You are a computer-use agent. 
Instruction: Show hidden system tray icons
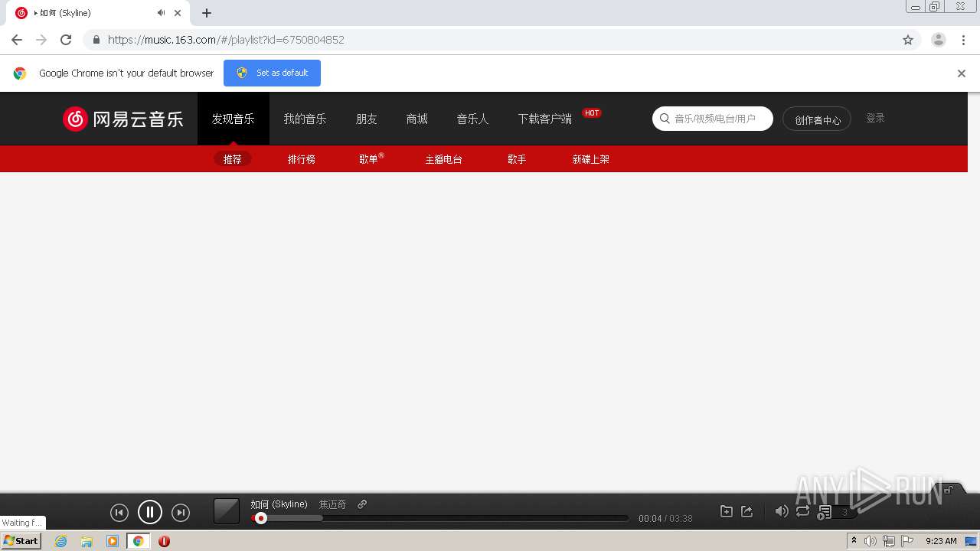[854, 541]
